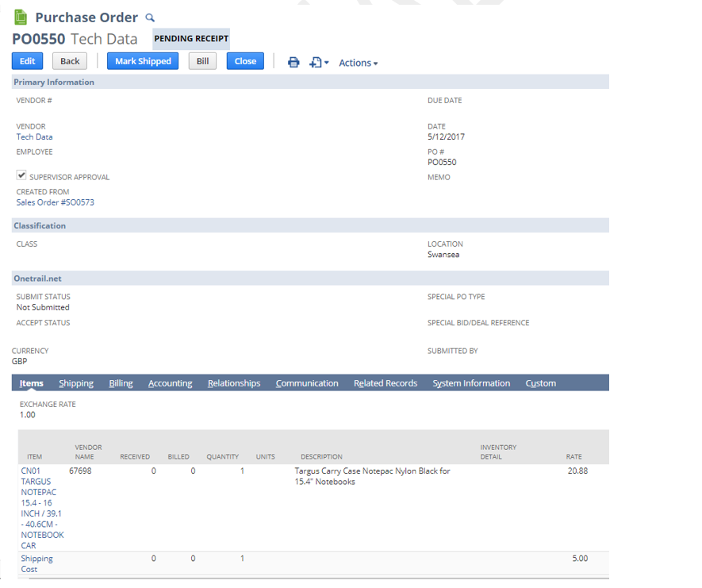Select the Accounting tab
This screenshot has width=702, height=588.
tap(170, 383)
